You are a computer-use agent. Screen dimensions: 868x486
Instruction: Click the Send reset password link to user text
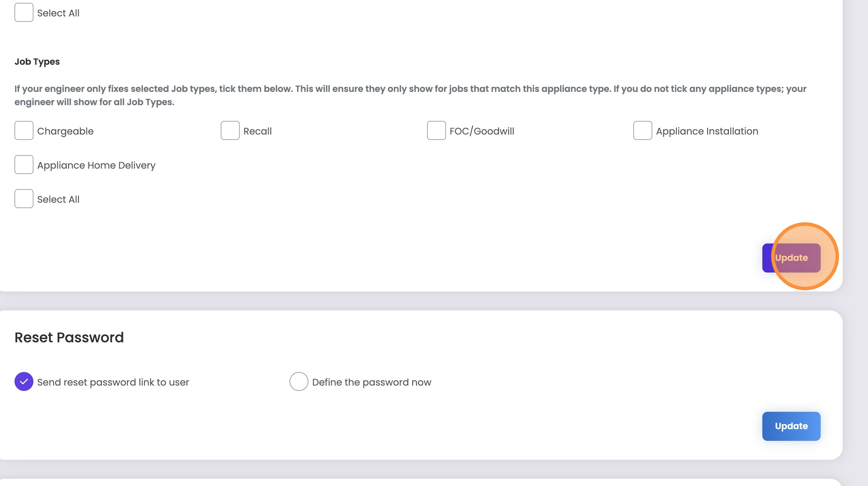coord(113,382)
